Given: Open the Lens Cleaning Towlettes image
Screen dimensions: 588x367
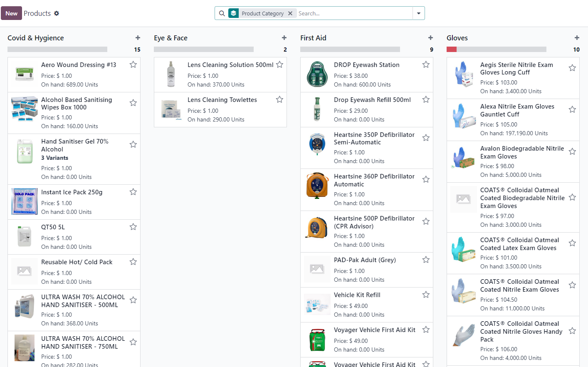Looking at the screenshot, I should (171, 109).
